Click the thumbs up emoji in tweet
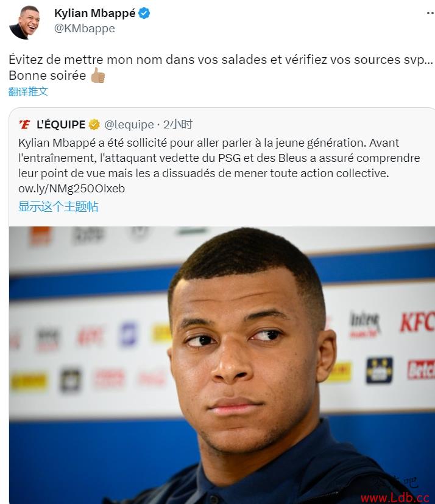The width and height of the screenshot is (435, 504). [x=98, y=75]
